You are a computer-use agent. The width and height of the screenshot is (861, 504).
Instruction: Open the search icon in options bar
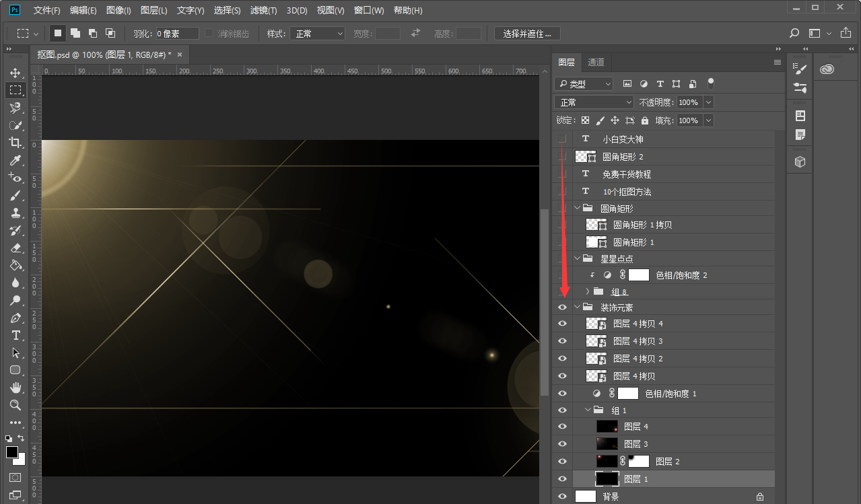(794, 33)
